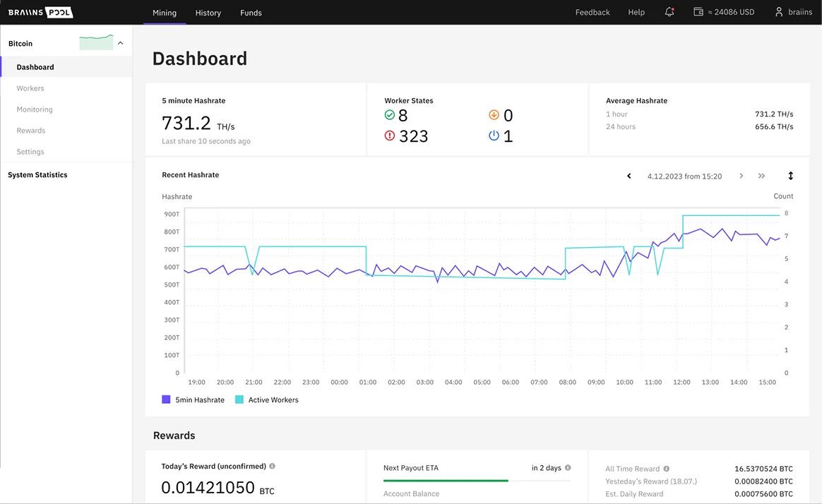
Task: Open the notifications bell icon
Action: point(669,12)
